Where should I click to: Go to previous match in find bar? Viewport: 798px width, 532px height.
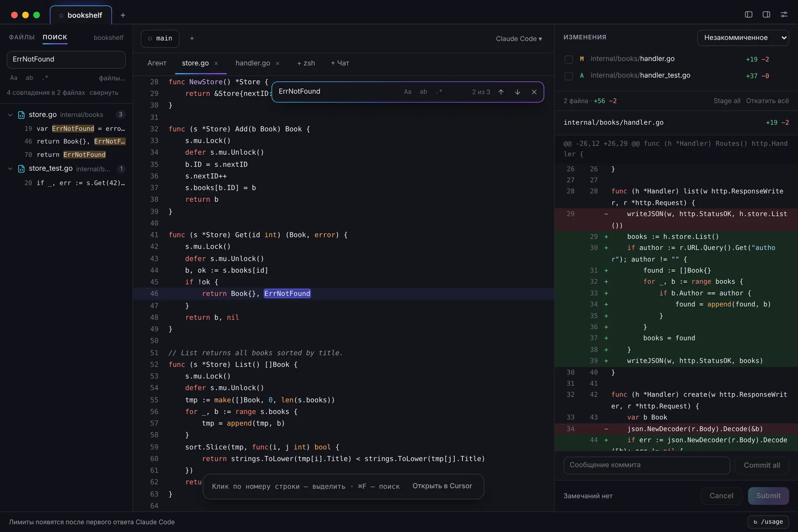pos(501,92)
